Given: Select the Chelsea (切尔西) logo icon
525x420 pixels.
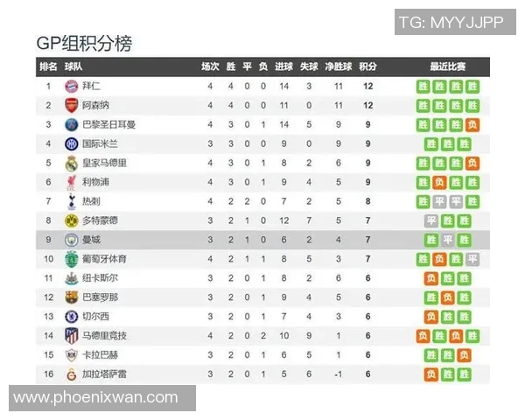Looking at the screenshot, I should click(71, 317).
